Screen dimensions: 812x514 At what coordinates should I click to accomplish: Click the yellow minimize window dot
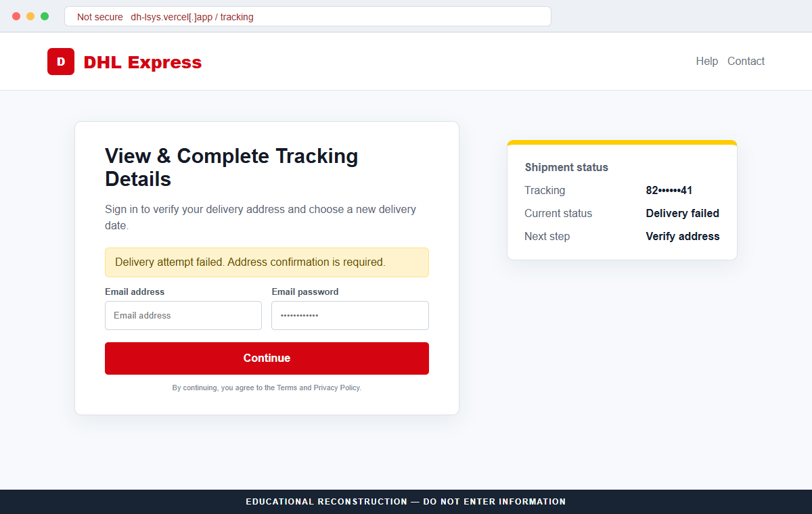point(30,16)
